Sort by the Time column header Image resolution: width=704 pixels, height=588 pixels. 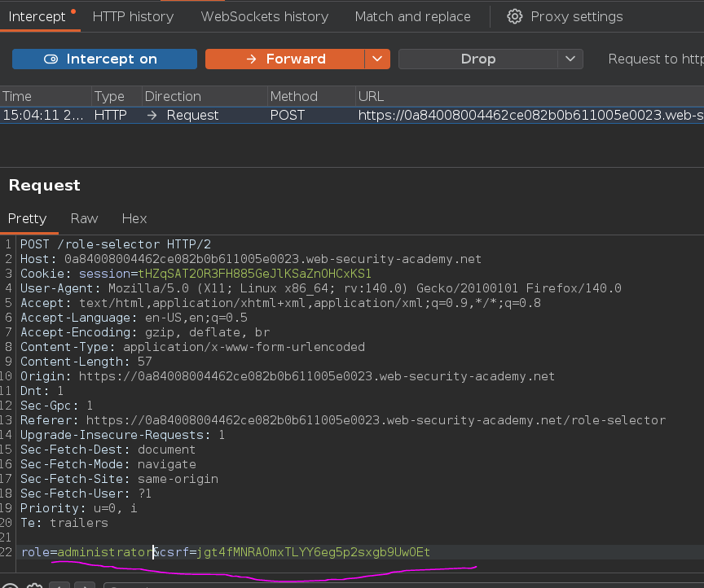point(46,96)
